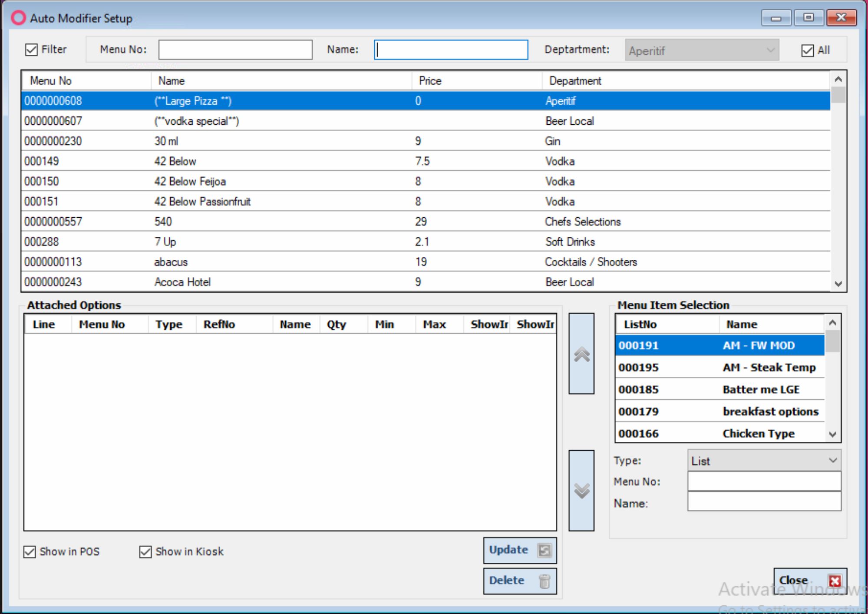The width and height of the screenshot is (868, 614).
Task: Sort menu list by Name column header
Action: 281,81
